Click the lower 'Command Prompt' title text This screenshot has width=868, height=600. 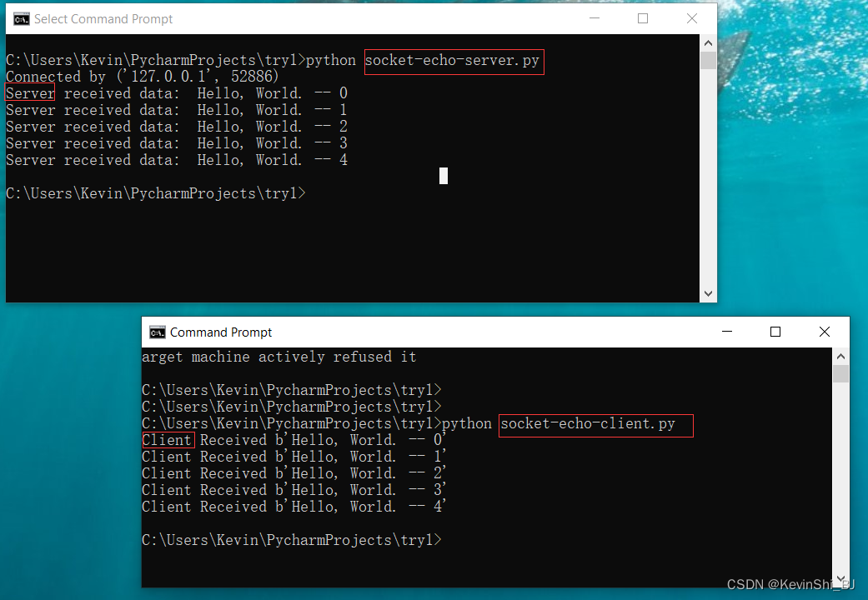(x=221, y=332)
